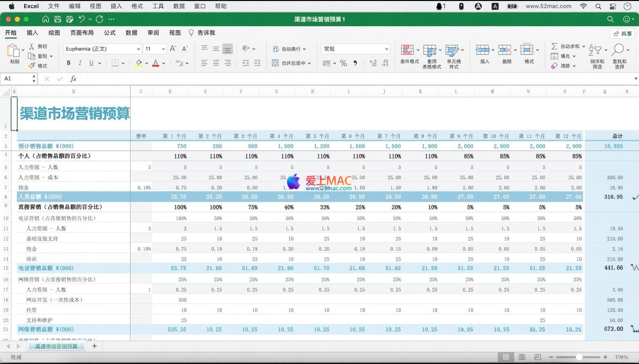This screenshot has height=364, width=639.
Task: Click the percent style icon
Action: [x=343, y=63]
